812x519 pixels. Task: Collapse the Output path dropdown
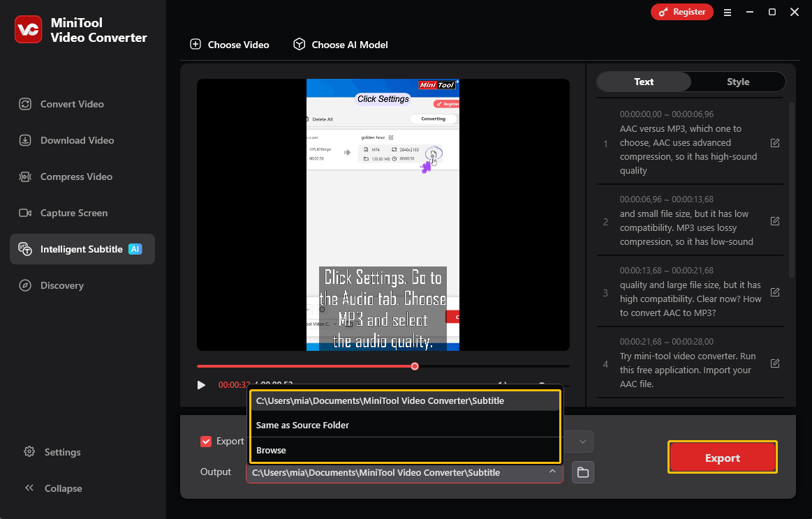pos(552,472)
